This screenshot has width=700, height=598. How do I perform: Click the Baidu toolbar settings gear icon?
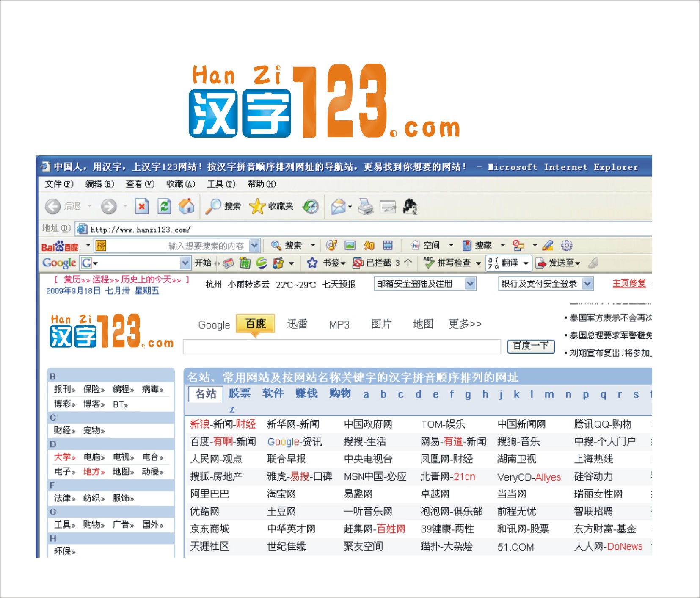[566, 245]
